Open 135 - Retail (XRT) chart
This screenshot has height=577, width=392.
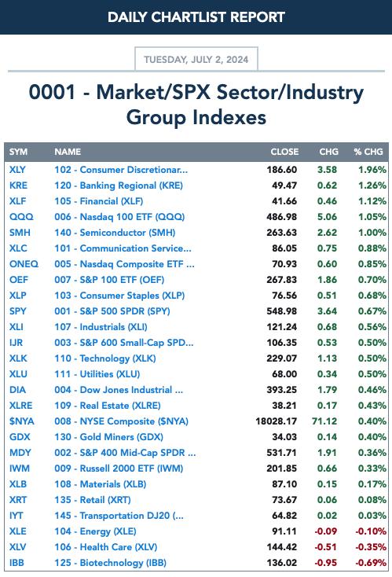[93, 500]
